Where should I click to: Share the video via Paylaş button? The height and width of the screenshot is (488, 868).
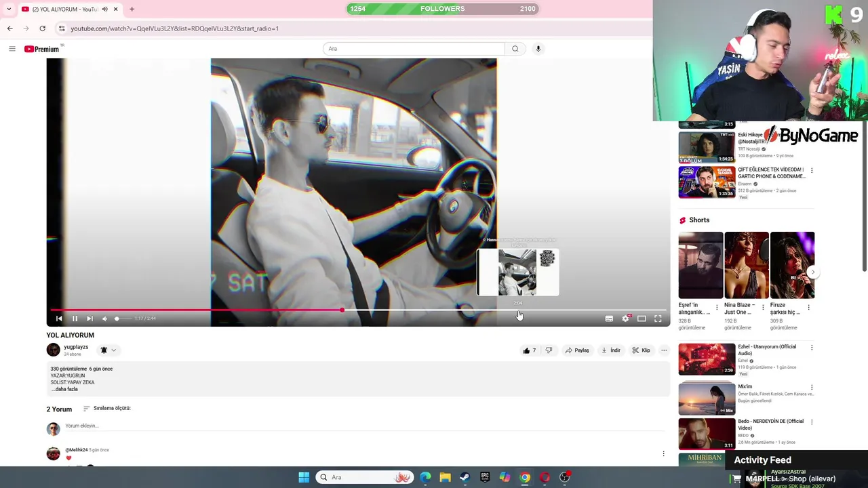coord(577,350)
